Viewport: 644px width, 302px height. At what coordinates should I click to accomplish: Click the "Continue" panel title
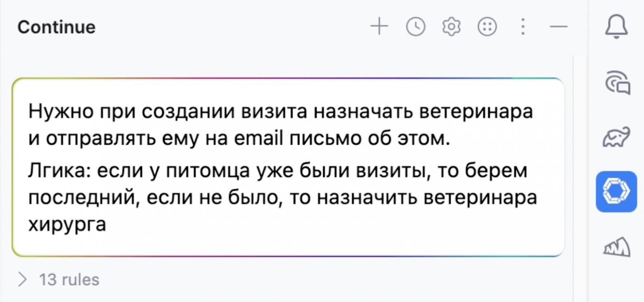pyautogui.click(x=56, y=26)
